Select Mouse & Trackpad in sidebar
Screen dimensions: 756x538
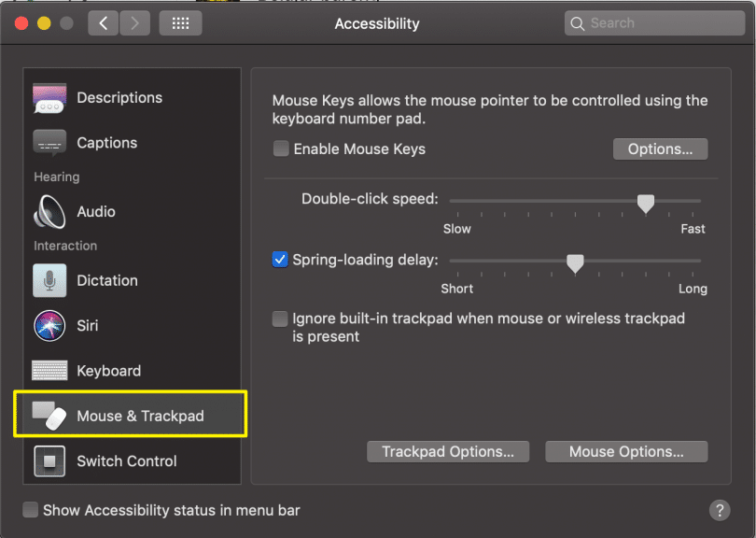click(132, 416)
